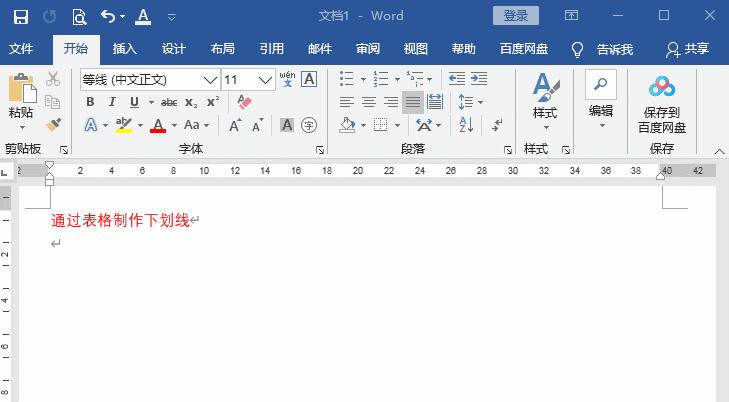Click font color icon in quick access toolbar
Viewport: 729px width, 402px height.
143,17
